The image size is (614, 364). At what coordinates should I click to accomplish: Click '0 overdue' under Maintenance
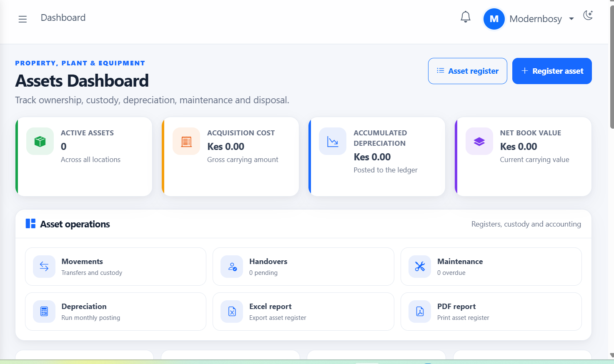pyautogui.click(x=451, y=273)
